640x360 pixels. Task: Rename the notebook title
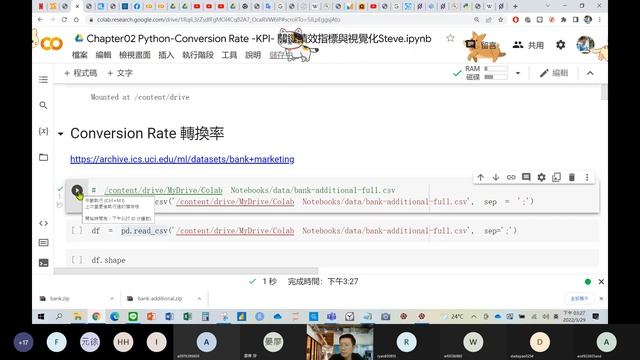click(x=259, y=38)
